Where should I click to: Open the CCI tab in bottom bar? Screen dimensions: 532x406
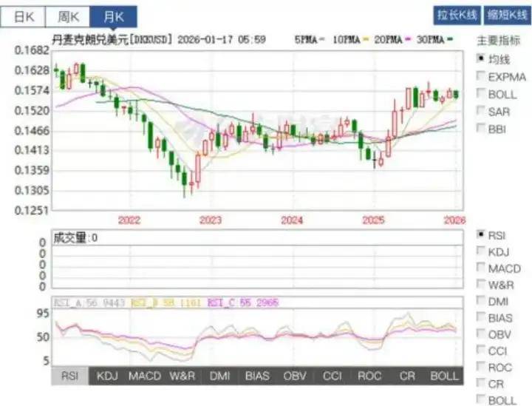332,376
